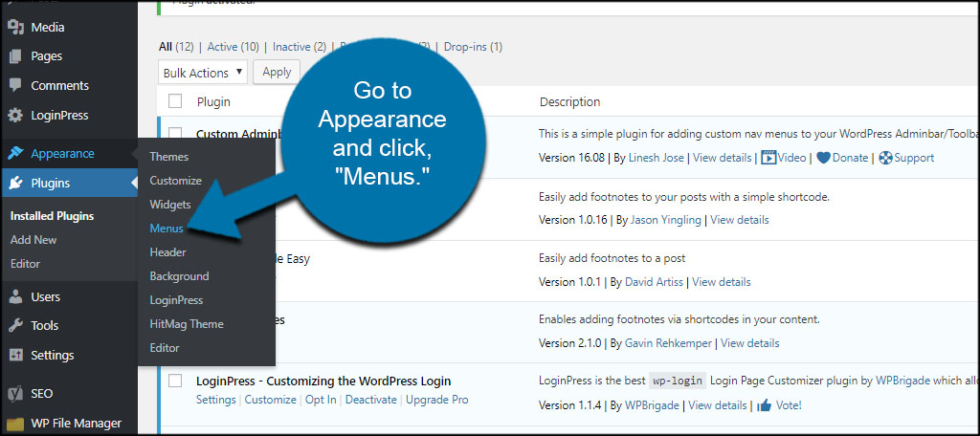Open Header in Appearance submenu
980x436 pixels.
click(x=167, y=252)
